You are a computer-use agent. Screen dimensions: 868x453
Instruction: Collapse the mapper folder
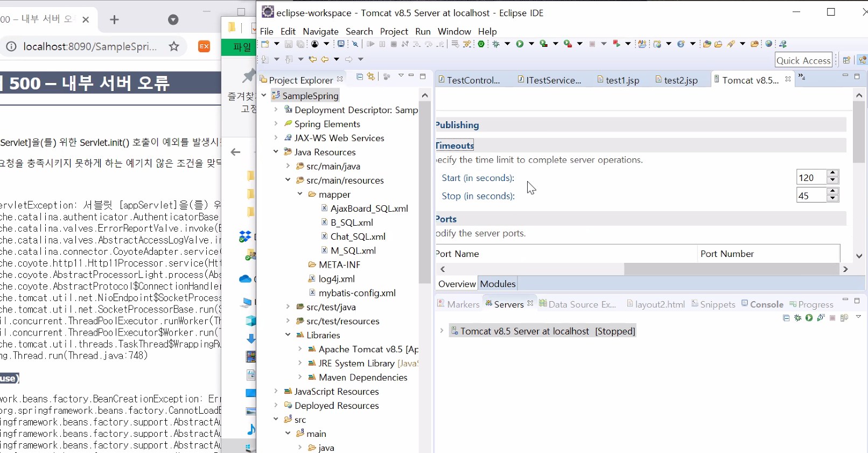300,194
